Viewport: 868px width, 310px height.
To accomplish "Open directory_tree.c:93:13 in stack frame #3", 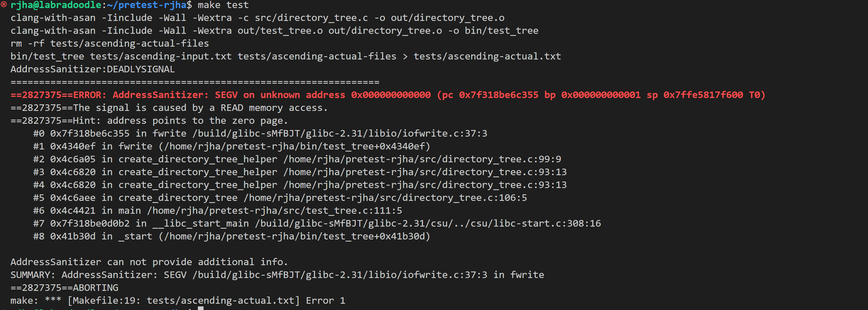I will [425, 172].
